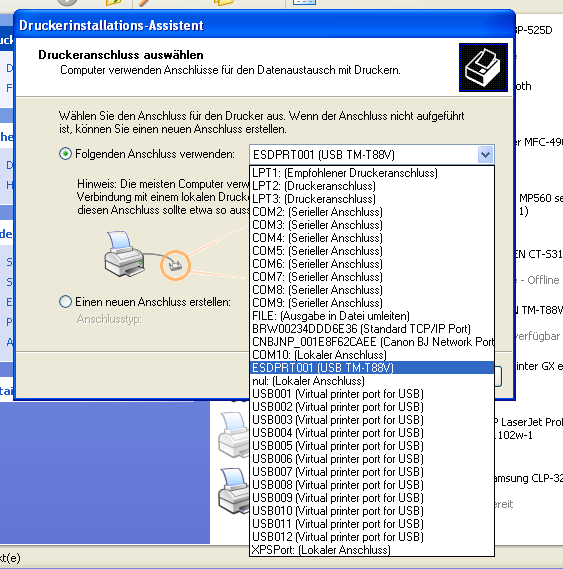Screen dimensions: 563x569
Task: Pick COM3: (Serieller Anschluss)
Action: coord(372,225)
